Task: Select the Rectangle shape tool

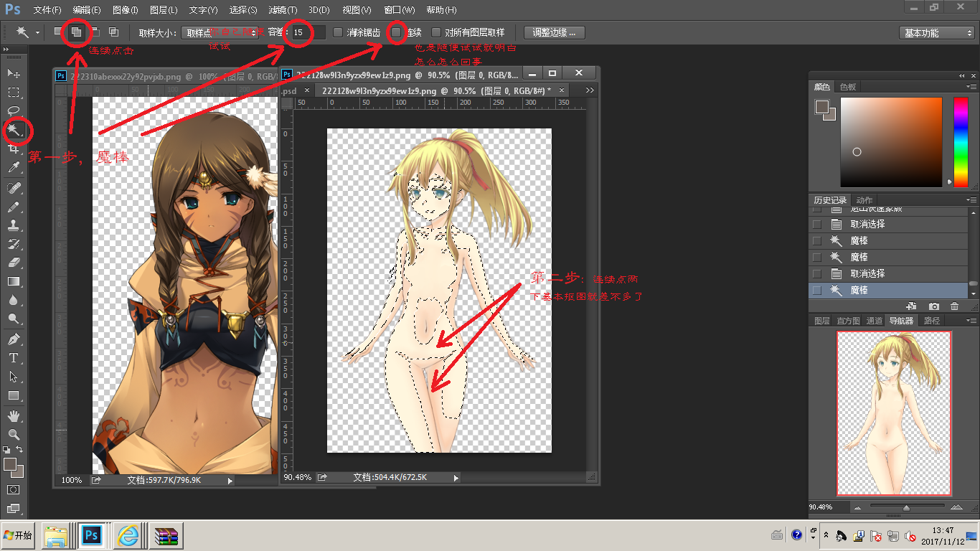Action: [x=14, y=395]
